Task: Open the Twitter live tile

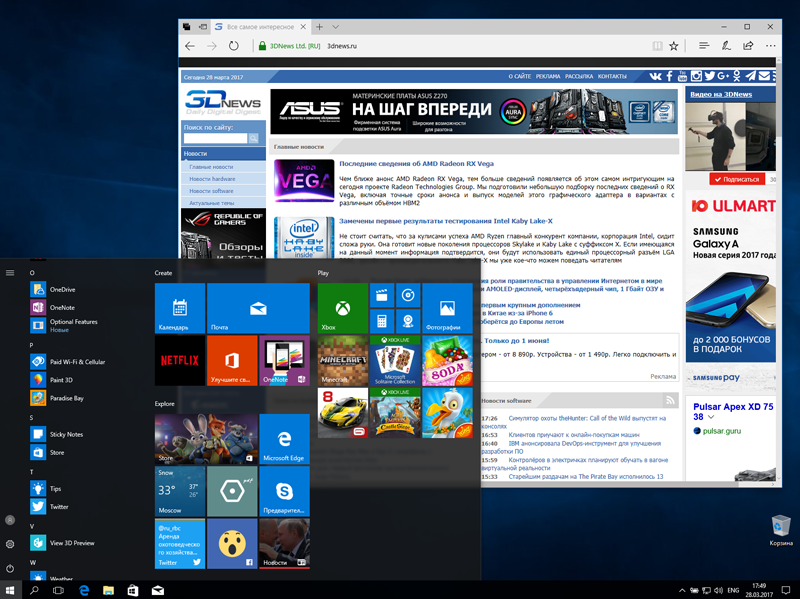Action: [x=180, y=543]
